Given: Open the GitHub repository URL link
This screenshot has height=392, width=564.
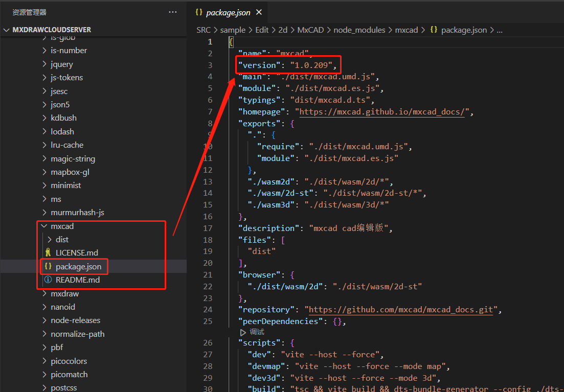Looking at the screenshot, I should click(400, 310).
